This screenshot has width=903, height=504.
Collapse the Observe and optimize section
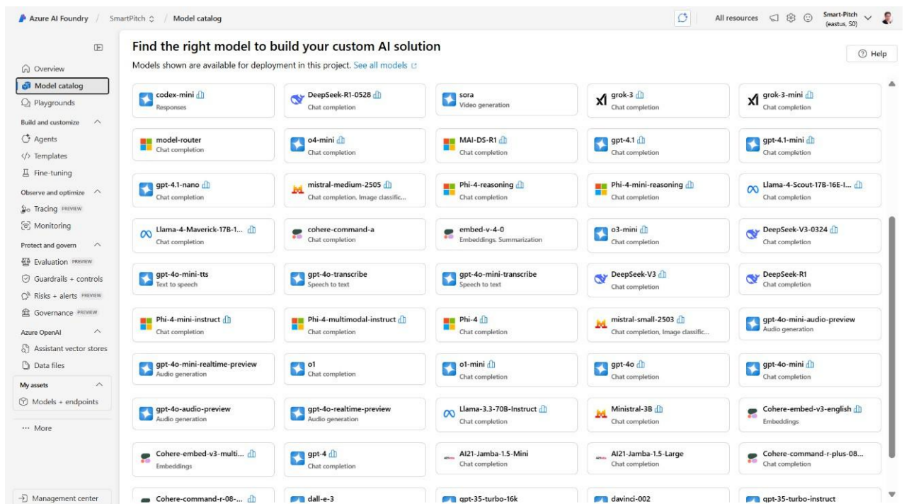[98, 192]
